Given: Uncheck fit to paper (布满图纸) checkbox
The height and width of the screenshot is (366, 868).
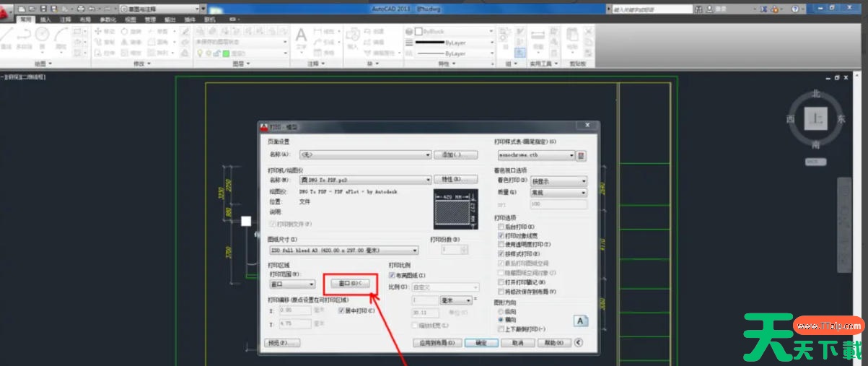Looking at the screenshot, I should pyautogui.click(x=393, y=276).
